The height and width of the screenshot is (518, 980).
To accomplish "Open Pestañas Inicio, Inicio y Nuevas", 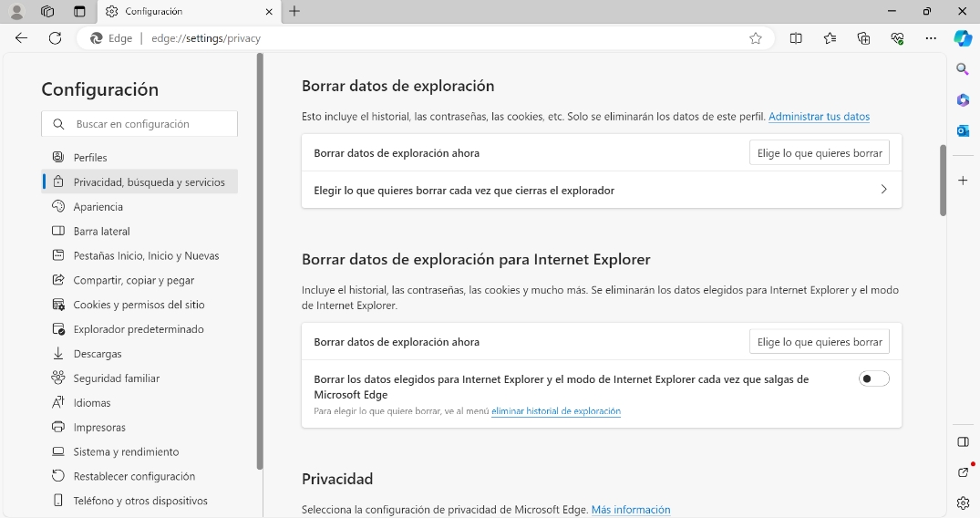I will click(x=139, y=255).
